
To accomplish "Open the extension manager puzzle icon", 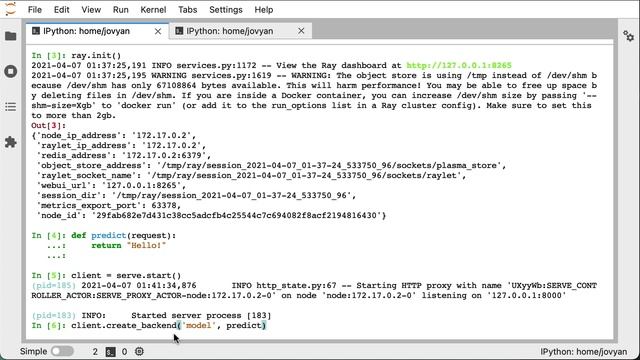I will click(11, 142).
